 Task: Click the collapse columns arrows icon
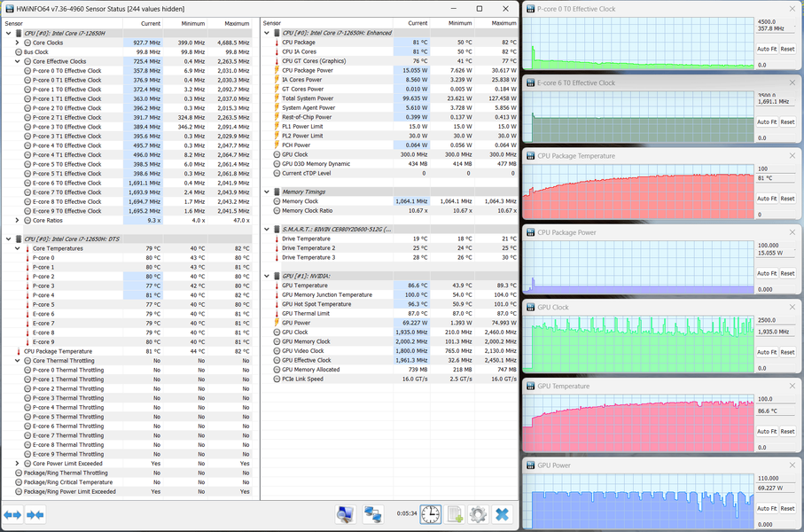coord(35,514)
